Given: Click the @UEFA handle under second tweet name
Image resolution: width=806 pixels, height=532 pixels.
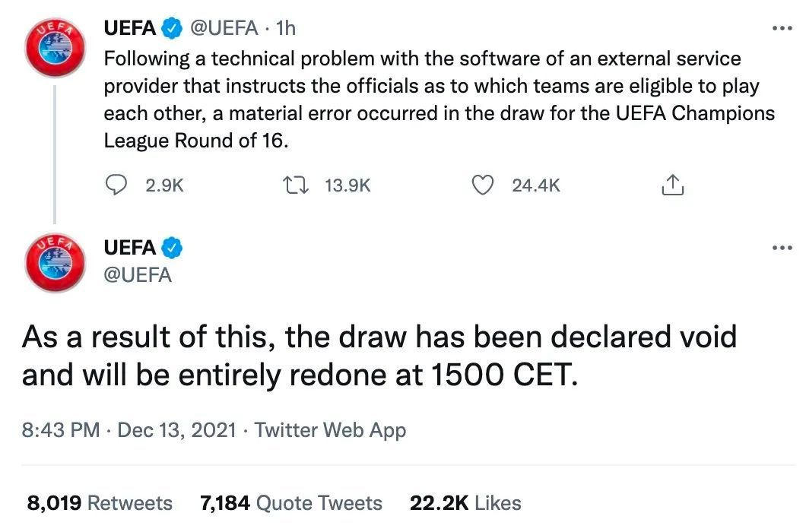Looking at the screenshot, I should pos(138,274).
